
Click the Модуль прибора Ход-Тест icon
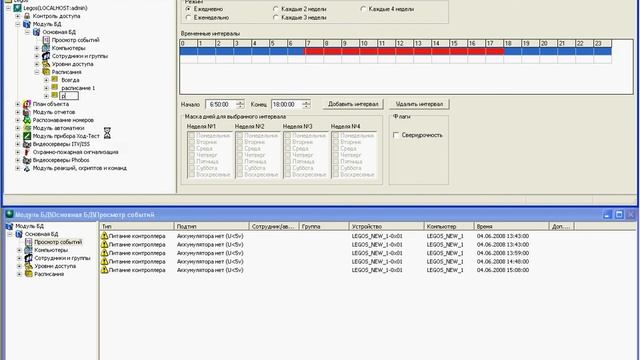click(27, 136)
